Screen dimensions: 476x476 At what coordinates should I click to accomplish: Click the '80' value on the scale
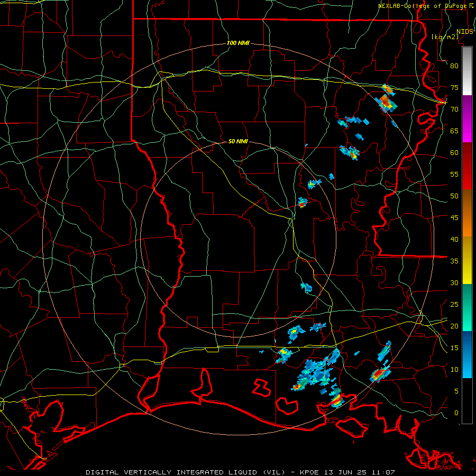point(454,66)
